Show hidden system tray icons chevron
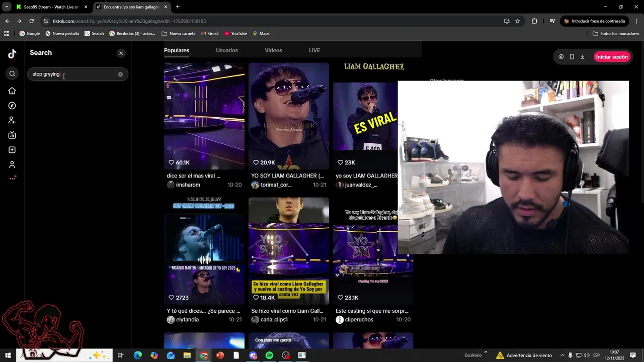644x362 pixels. pos(562,355)
